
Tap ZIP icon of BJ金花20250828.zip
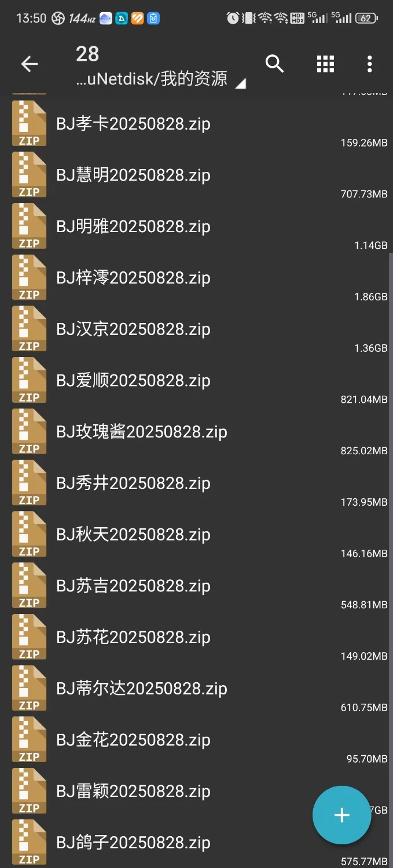[29, 740]
